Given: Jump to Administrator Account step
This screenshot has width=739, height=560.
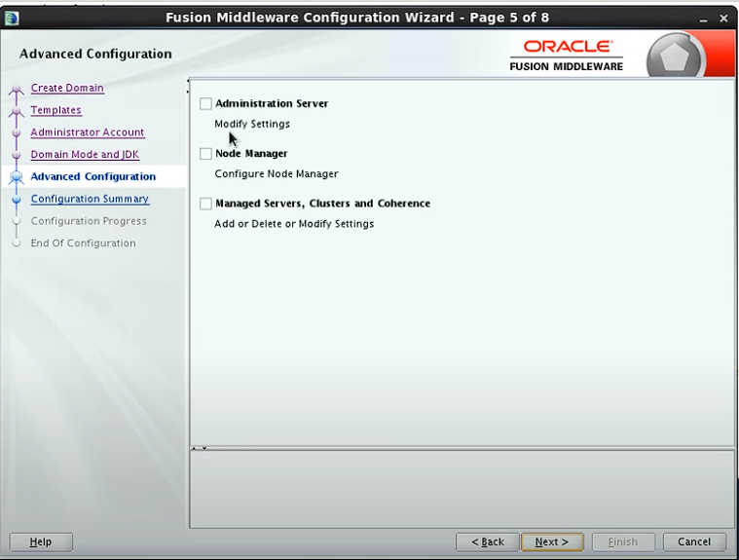Looking at the screenshot, I should click(87, 132).
